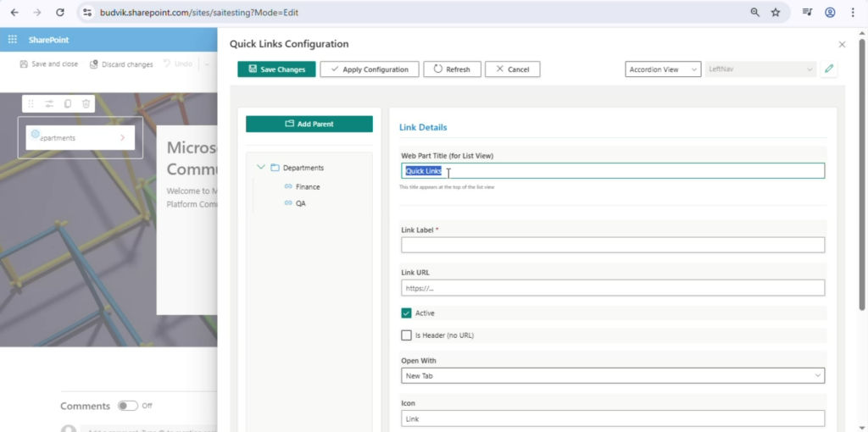
Task: Click the duplicate web part icon
Action: (68, 103)
